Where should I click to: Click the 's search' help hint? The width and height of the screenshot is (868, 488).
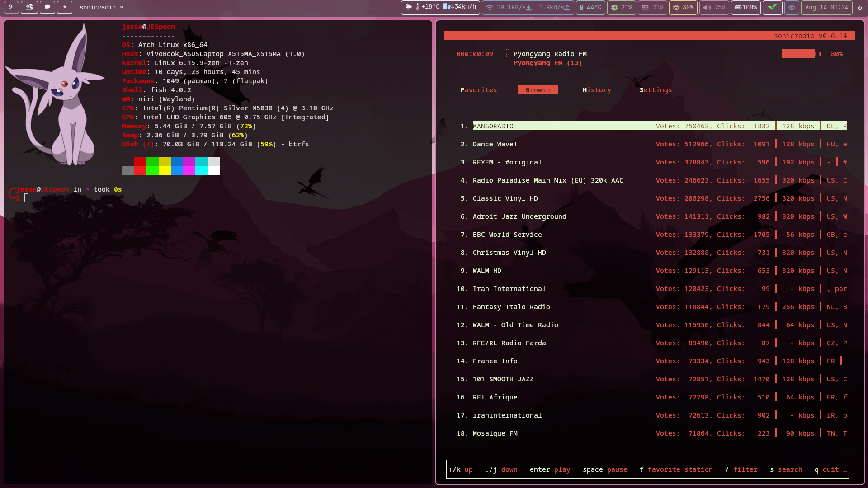pos(786,469)
